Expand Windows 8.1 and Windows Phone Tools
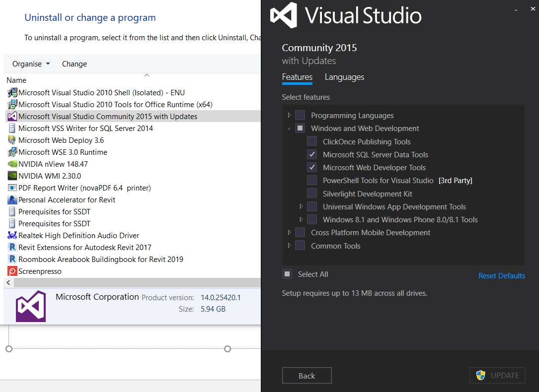539x392 pixels. pos(301,219)
